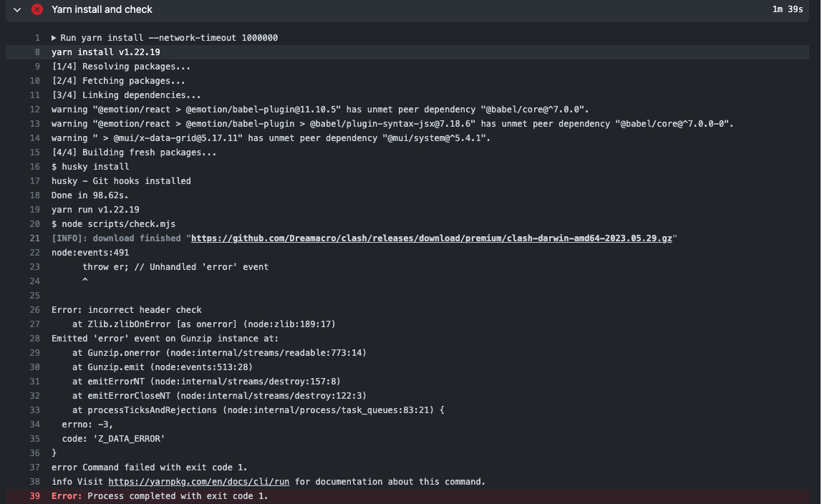Select the highlighted line 8 yarn install output
Viewport: 822px width, 504px height.
(x=104, y=52)
